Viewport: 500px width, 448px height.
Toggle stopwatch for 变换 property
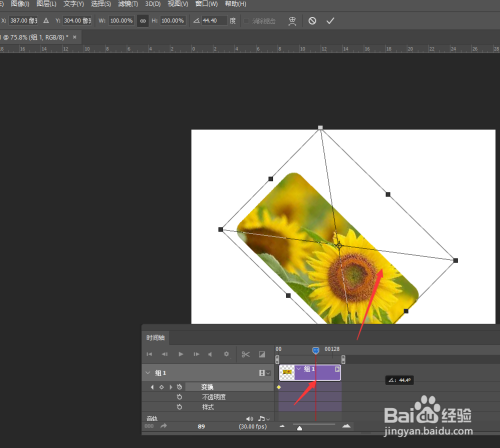pos(179,387)
